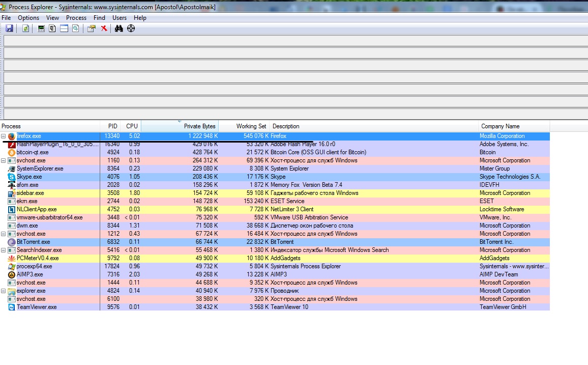Sort by the Working Set column header

pos(244,126)
